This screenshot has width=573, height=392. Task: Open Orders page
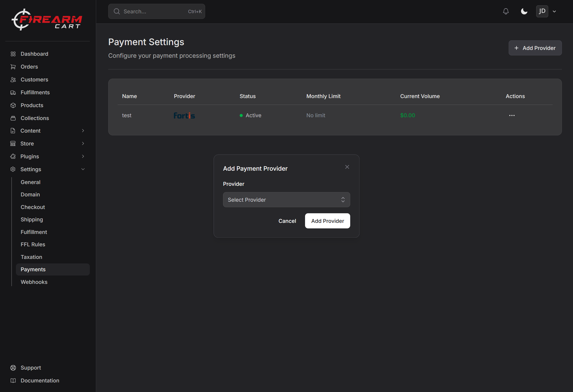click(29, 67)
